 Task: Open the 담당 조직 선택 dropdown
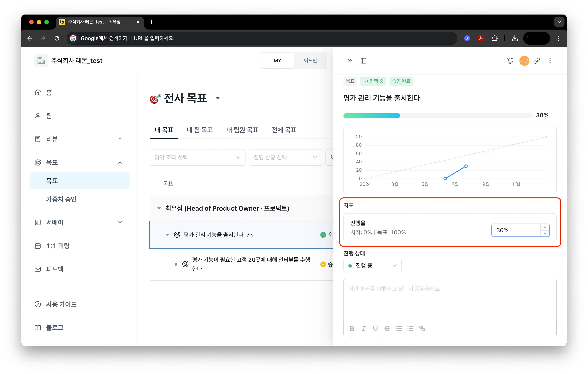click(197, 157)
